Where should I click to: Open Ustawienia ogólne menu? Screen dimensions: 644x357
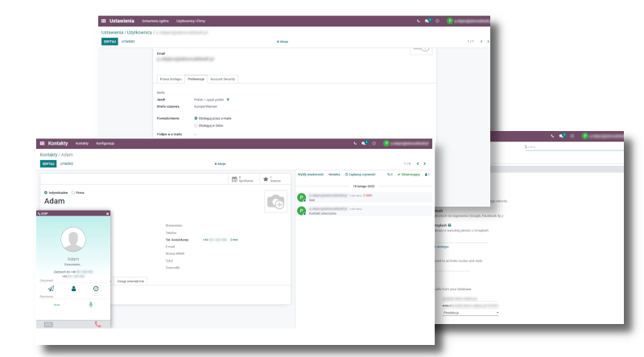click(x=155, y=21)
